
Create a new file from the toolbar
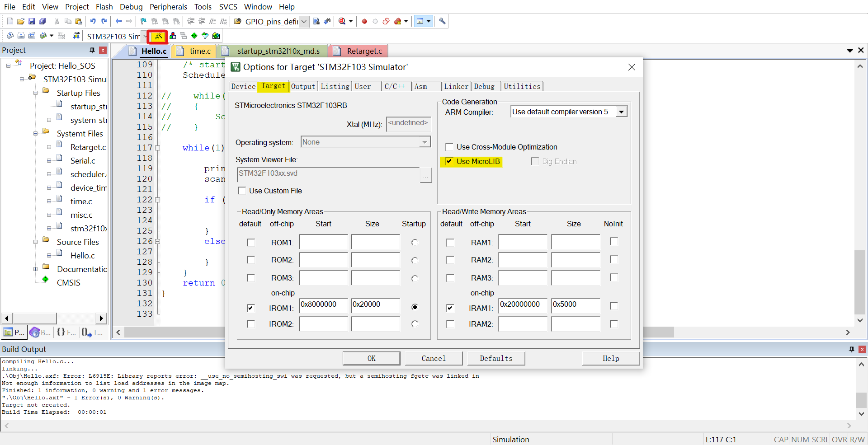10,21
